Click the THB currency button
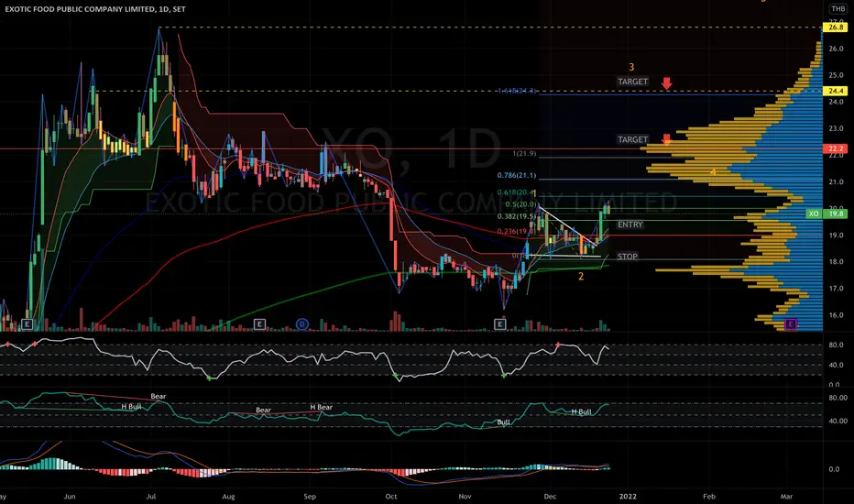 click(x=838, y=9)
